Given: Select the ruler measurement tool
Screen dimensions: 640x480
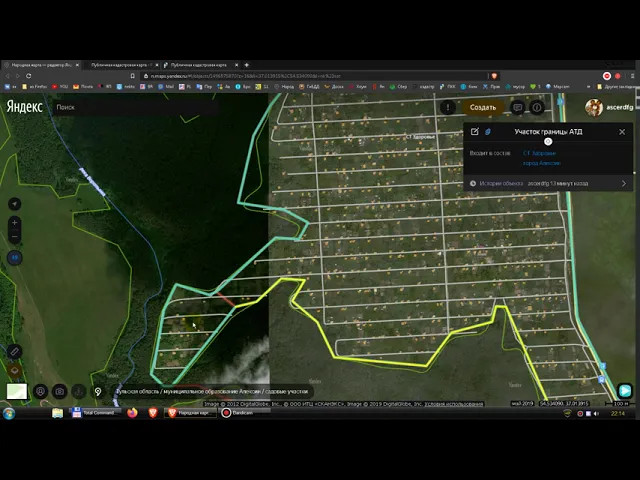Looking at the screenshot, I should tap(15, 351).
